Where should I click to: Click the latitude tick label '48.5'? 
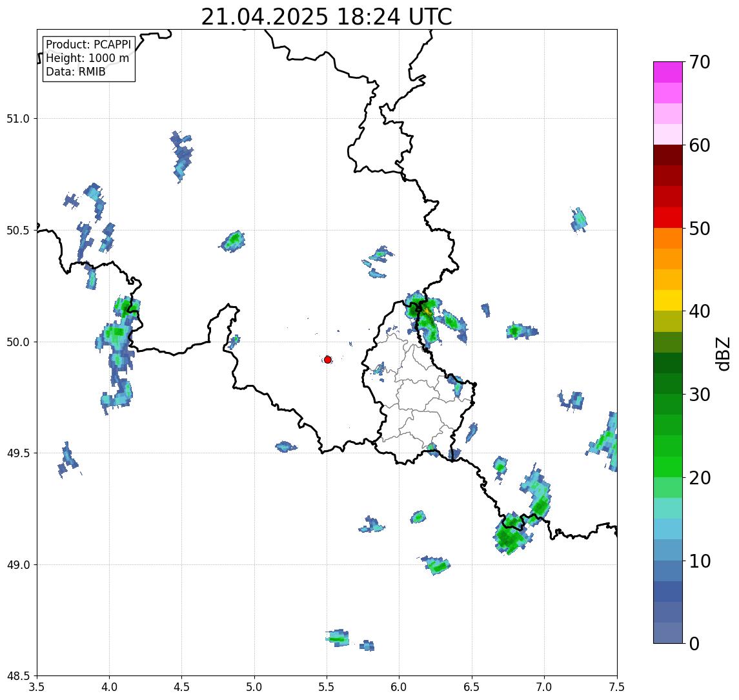(18, 676)
